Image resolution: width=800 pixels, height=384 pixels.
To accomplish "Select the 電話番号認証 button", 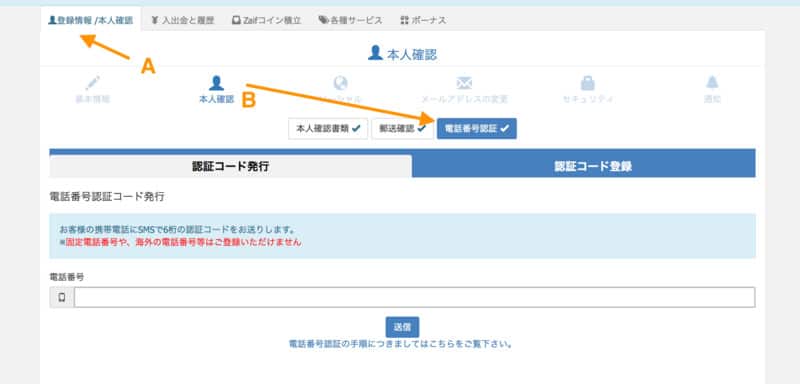I will click(x=477, y=129).
